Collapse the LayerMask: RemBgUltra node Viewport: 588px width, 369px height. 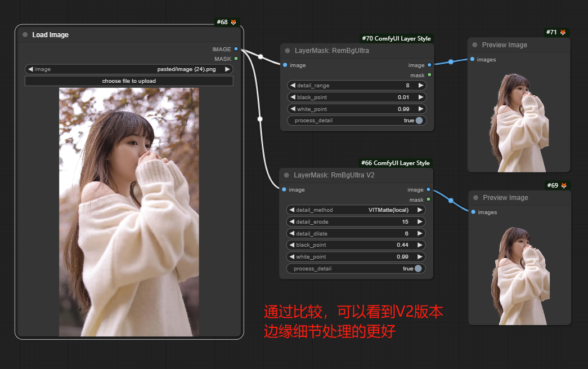pos(288,50)
